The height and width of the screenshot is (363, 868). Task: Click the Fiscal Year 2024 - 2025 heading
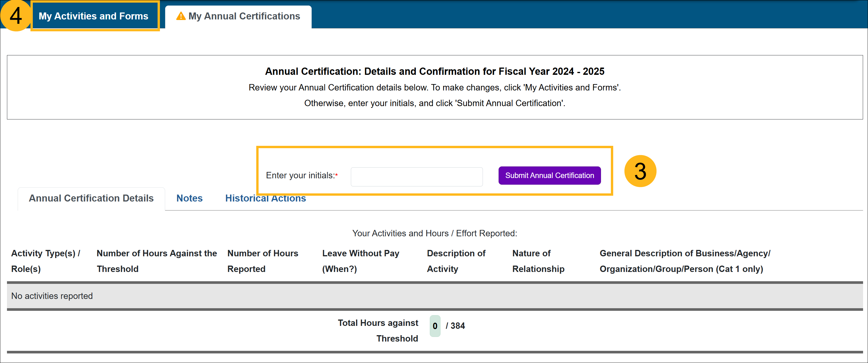[434, 71]
